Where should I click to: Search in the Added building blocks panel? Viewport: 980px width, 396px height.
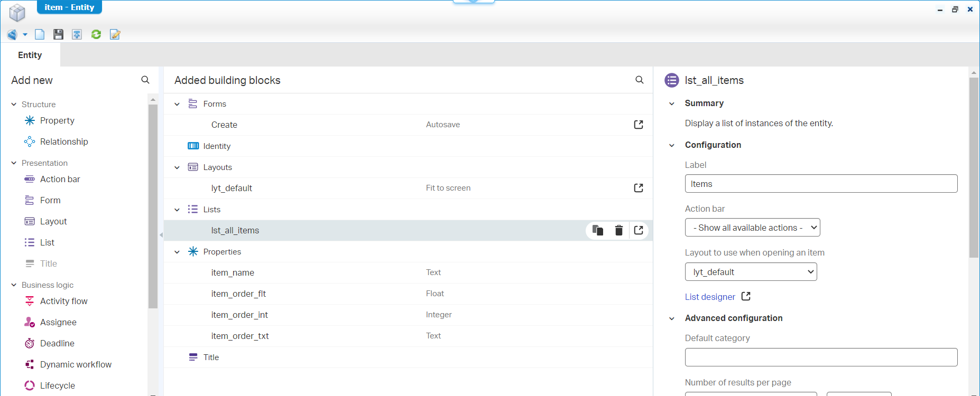tap(639, 80)
